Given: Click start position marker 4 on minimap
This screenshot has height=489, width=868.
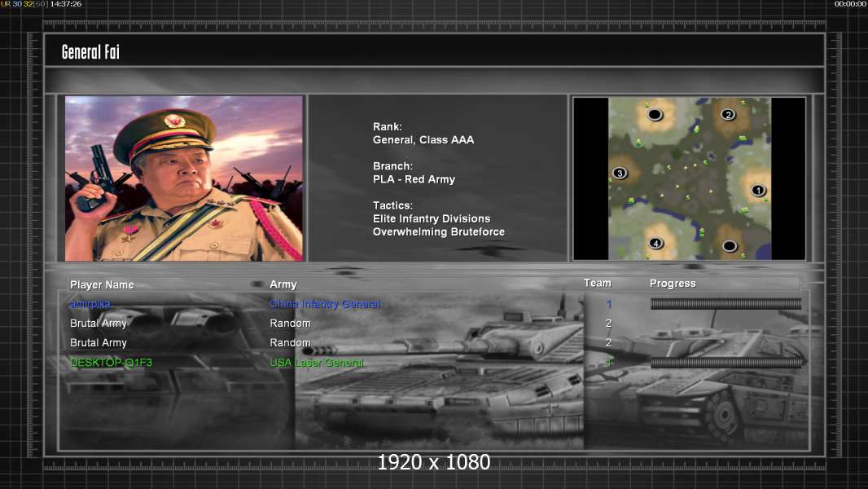Looking at the screenshot, I should point(655,243).
